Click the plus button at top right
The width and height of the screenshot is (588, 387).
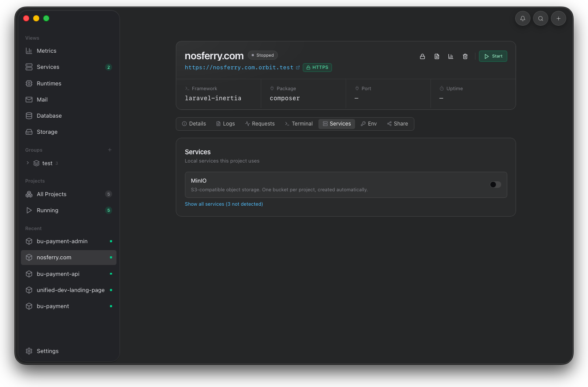click(x=558, y=18)
